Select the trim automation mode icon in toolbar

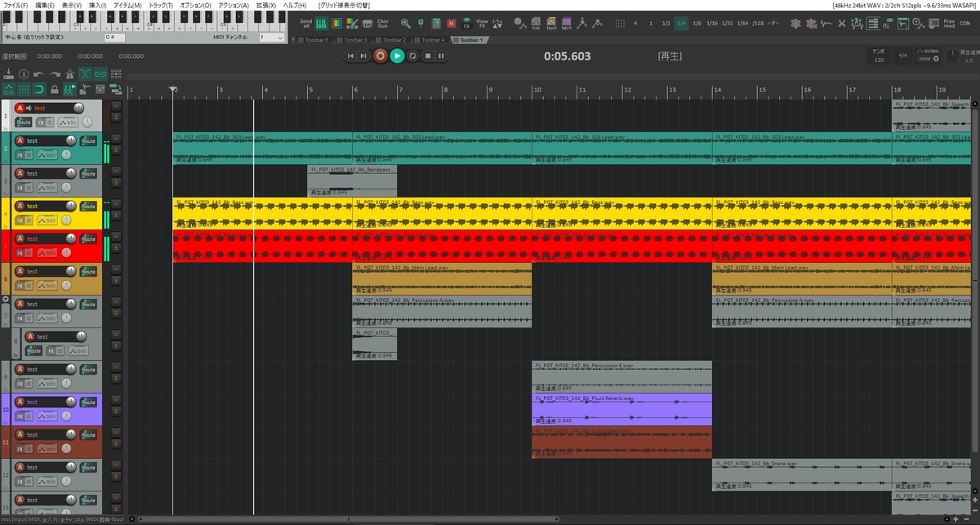pos(536,24)
